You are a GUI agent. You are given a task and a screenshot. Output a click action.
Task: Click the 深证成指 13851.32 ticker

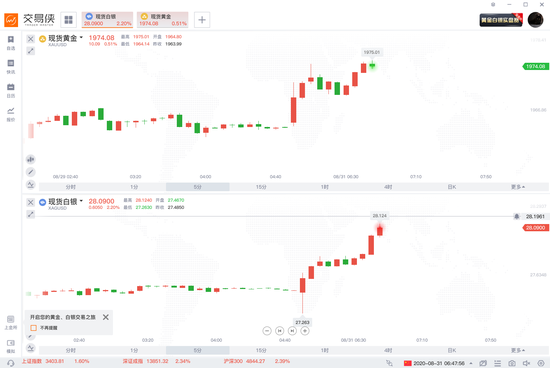point(156,361)
